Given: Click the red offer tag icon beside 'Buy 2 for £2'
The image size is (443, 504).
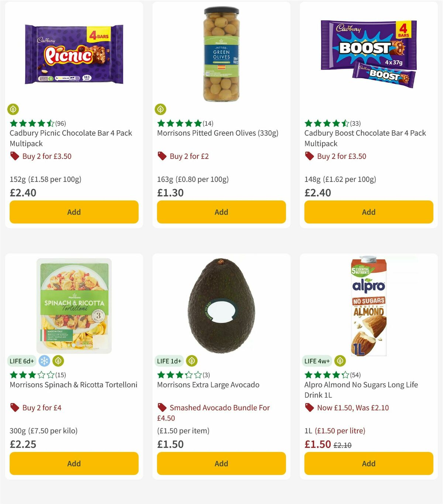Looking at the screenshot, I should click(x=162, y=156).
